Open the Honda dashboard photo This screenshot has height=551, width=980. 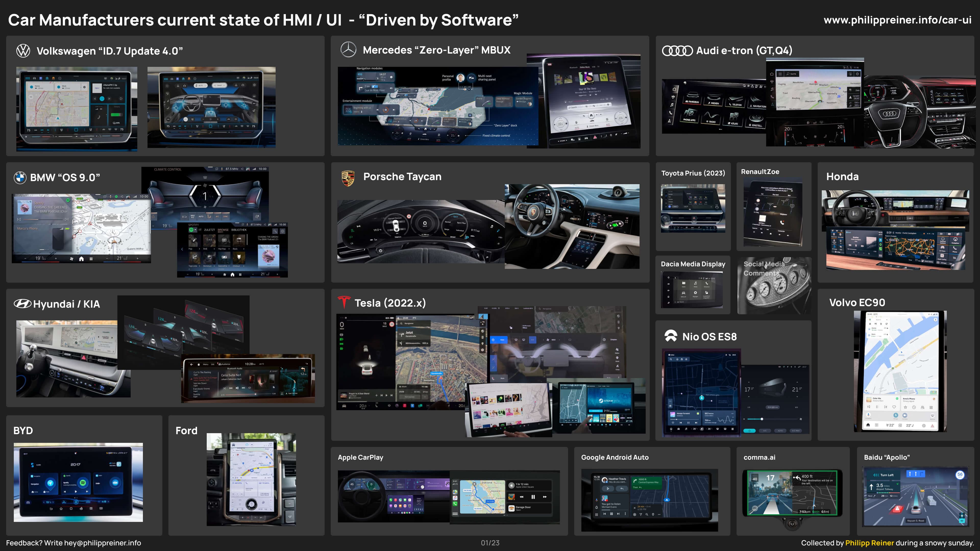(895, 209)
